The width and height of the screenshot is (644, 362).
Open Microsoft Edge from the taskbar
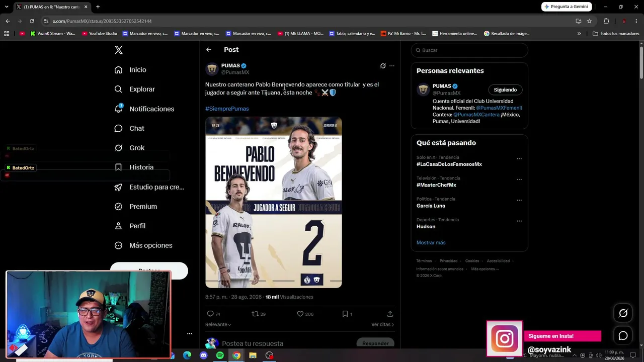point(187,355)
